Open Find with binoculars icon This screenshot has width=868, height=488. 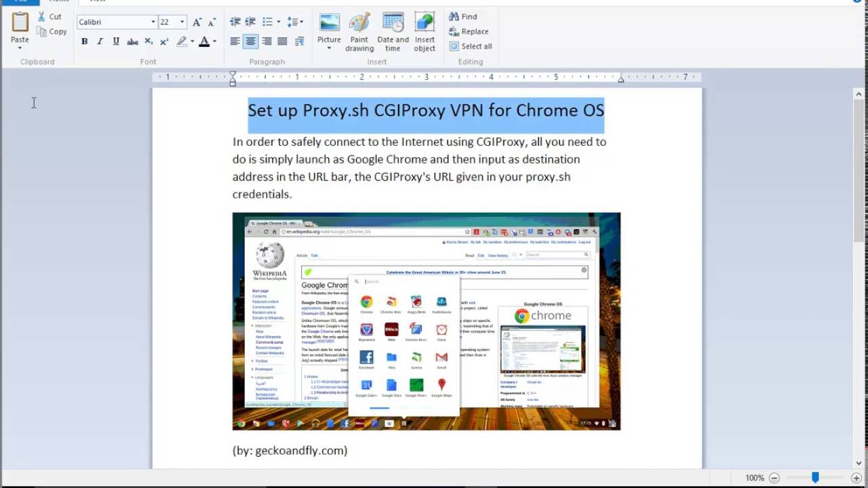[x=463, y=16]
